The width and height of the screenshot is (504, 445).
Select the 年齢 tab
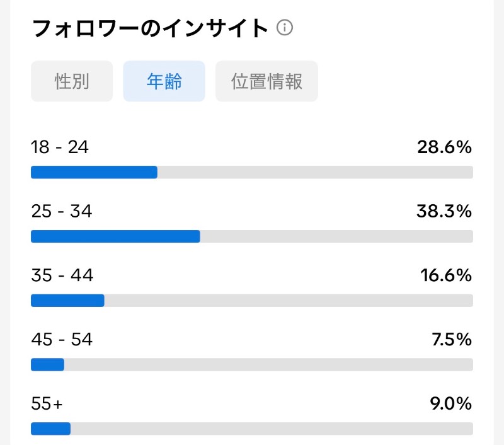164,81
